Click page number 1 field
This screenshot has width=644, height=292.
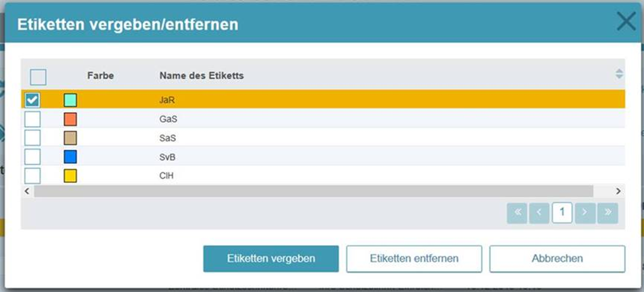562,213
